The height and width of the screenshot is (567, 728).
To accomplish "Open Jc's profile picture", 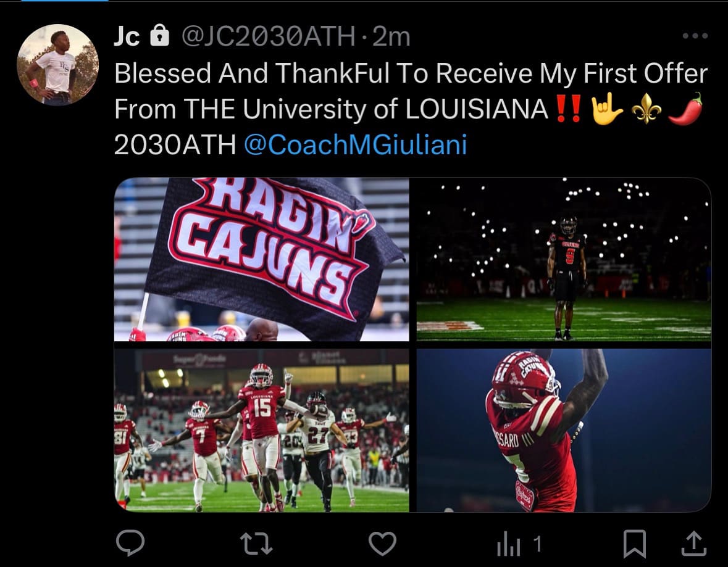I will (x=57, y=65).
